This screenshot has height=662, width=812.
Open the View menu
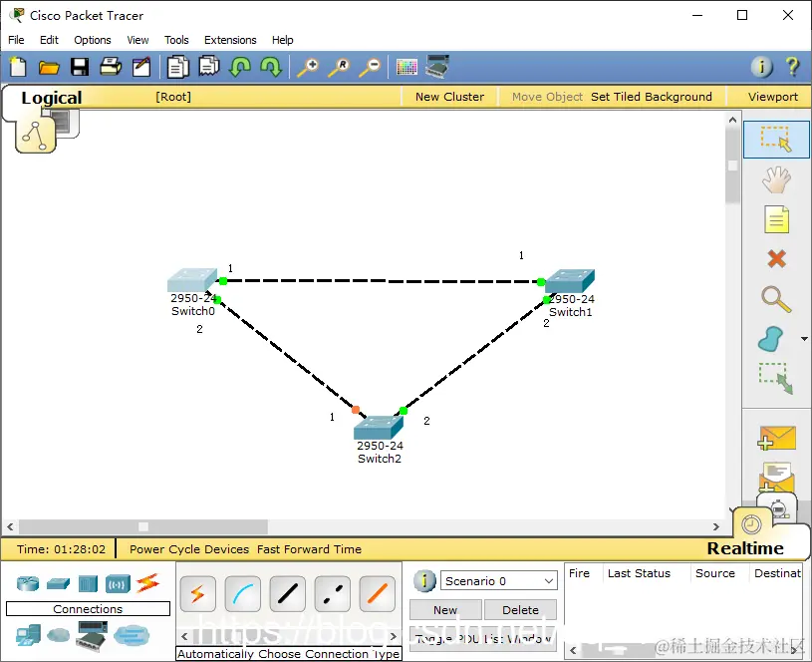(137, 40)
